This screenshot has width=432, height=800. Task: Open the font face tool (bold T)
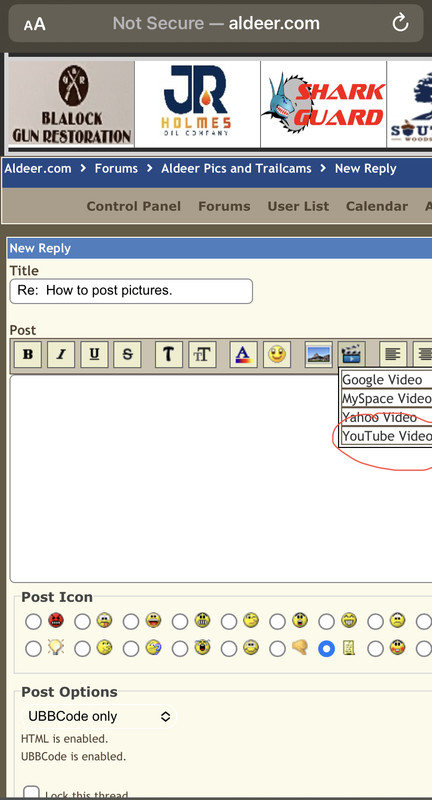point(169,354)
